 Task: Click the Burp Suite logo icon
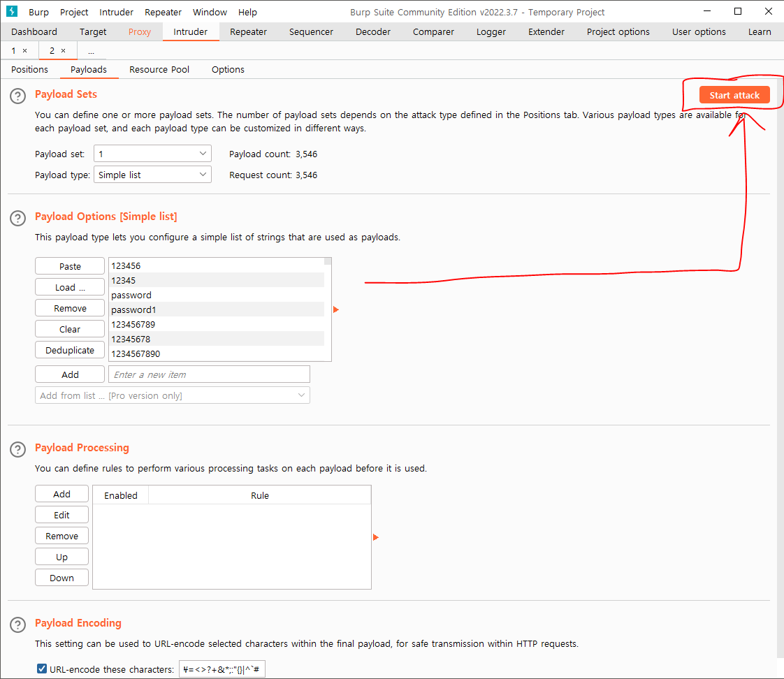click(11, 11)
